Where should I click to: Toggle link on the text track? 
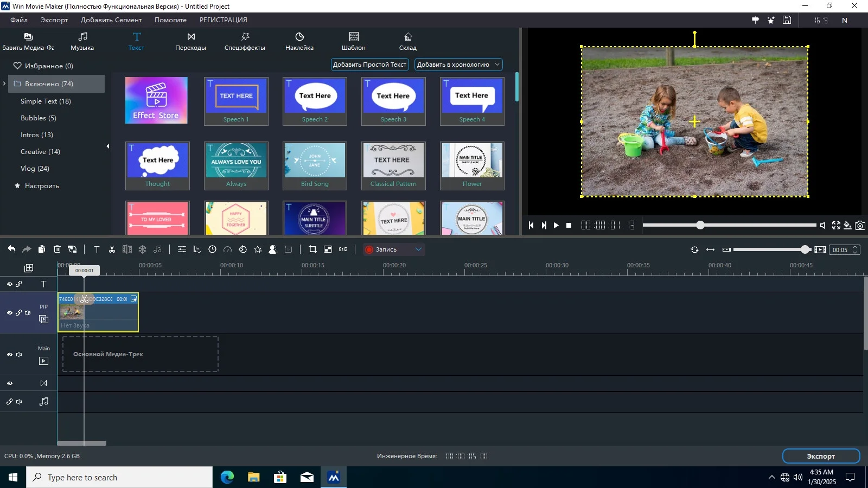(18, 284)
